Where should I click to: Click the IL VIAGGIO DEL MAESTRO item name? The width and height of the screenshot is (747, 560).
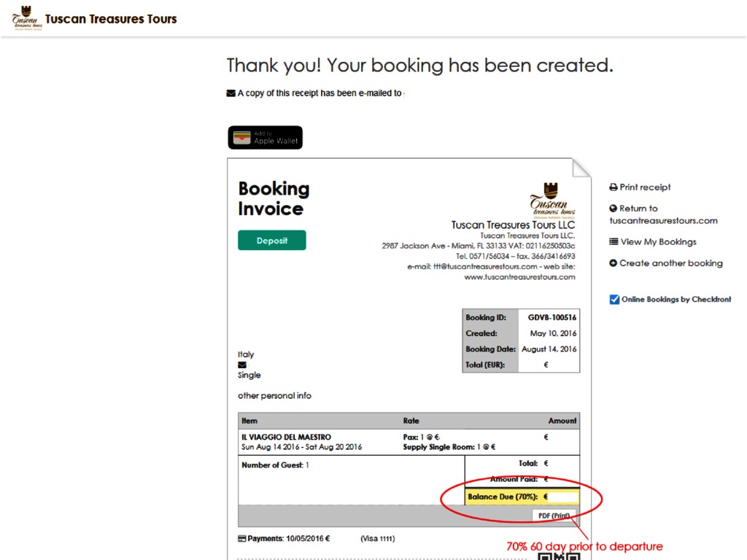click(286, 437)
